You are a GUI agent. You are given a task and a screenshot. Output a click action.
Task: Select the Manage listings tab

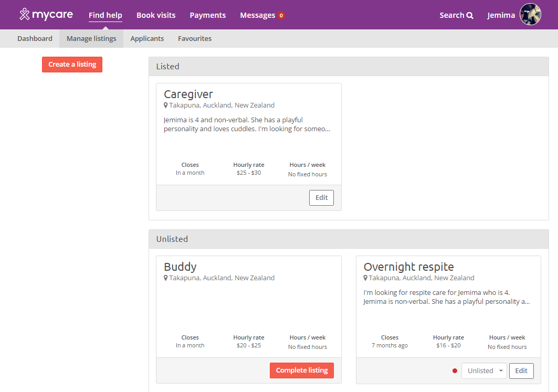coord(91,38)
